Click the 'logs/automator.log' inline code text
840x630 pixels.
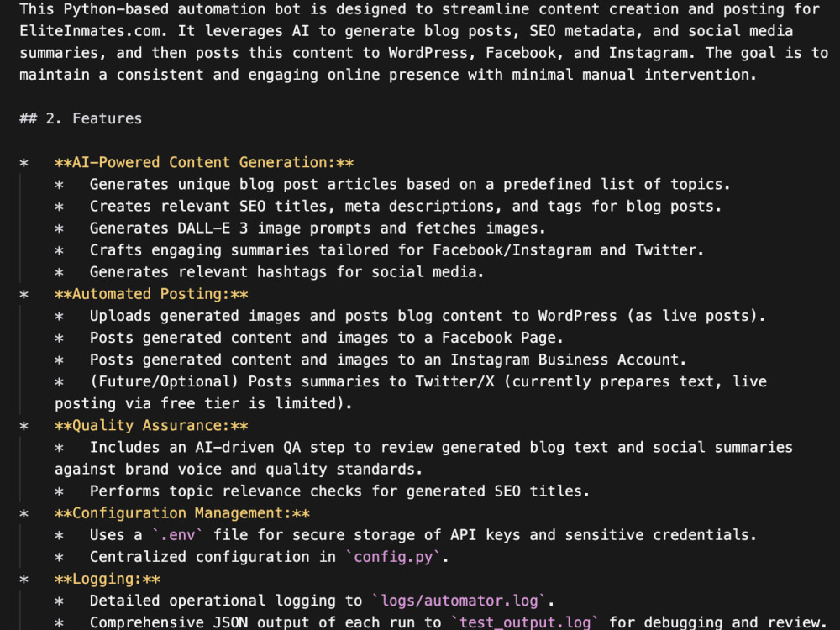(459, 601)
